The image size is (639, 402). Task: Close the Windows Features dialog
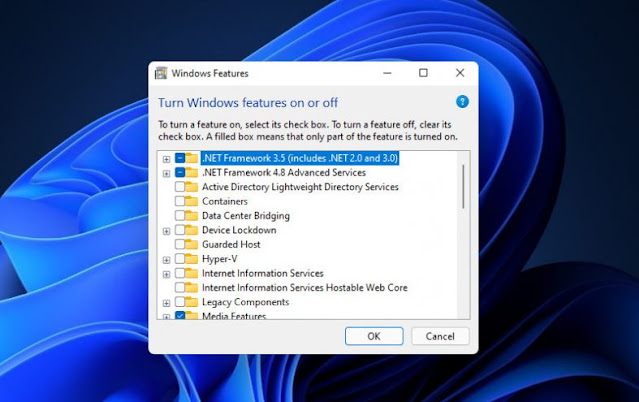point(460,73)
